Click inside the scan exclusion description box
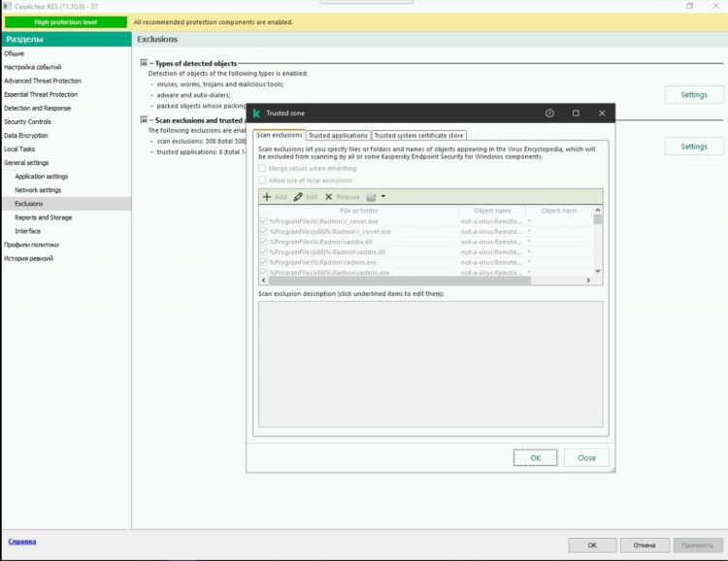This screenshot has width=728, height=561. 430,364
